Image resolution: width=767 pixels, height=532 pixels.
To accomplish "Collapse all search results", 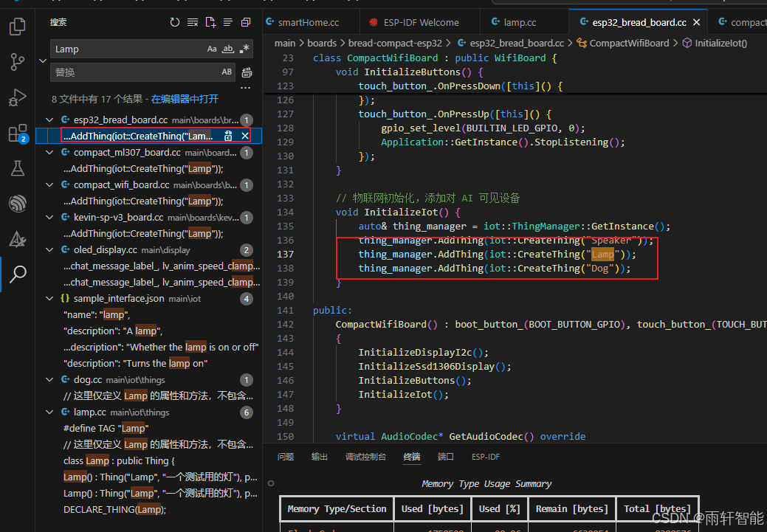I will tap(246, 22).
